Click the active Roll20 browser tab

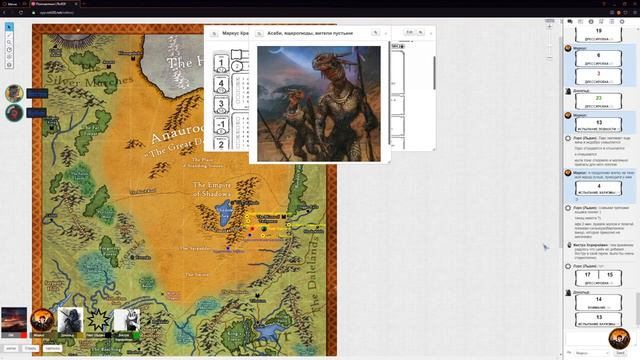(x=55, y=4)
